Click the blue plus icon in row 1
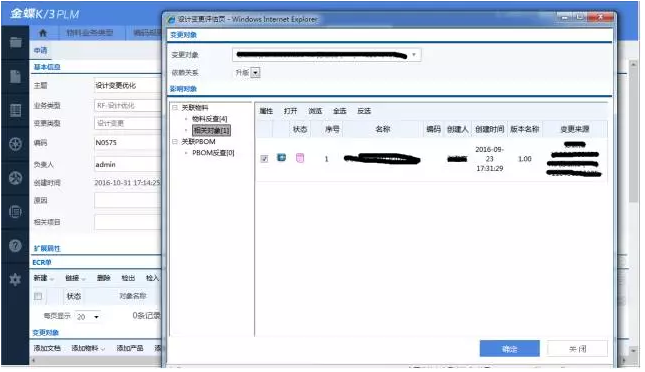Screen dimensions: 645x372 (x=282, y=158)
